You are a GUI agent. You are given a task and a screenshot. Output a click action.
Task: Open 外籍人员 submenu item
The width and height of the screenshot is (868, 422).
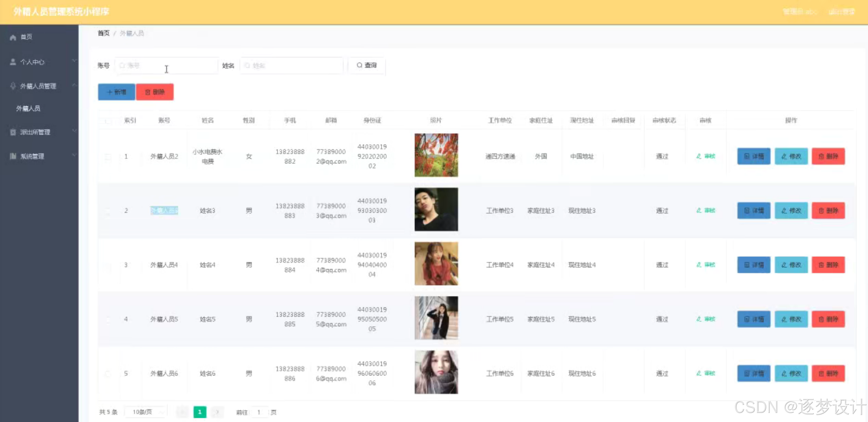point(28,109)
